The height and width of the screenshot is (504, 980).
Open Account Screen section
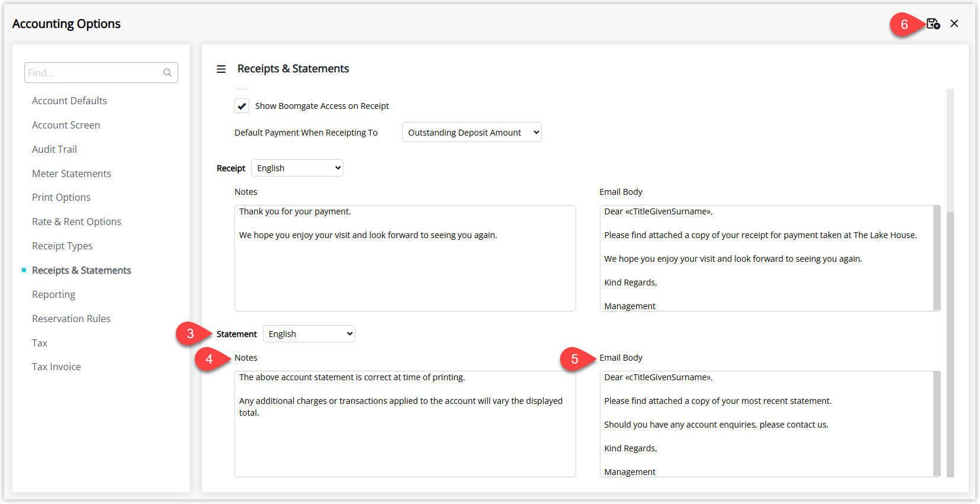tap(66, 125)
